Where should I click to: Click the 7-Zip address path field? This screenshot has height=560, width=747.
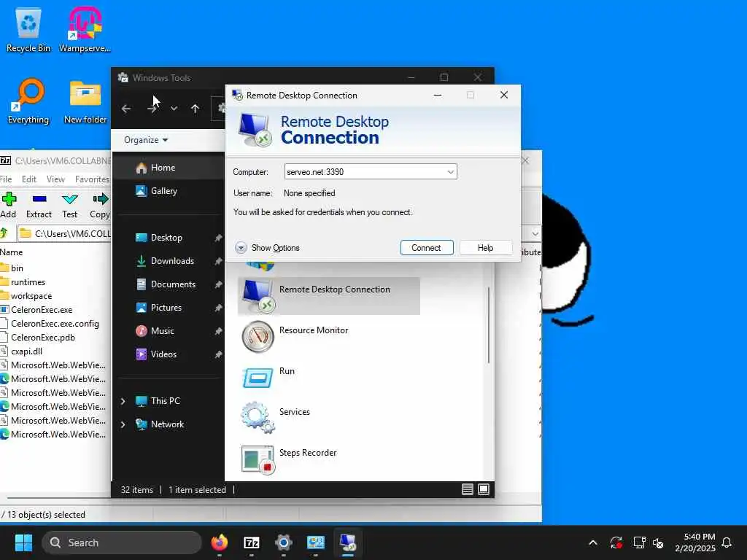[x=64, y=234]
